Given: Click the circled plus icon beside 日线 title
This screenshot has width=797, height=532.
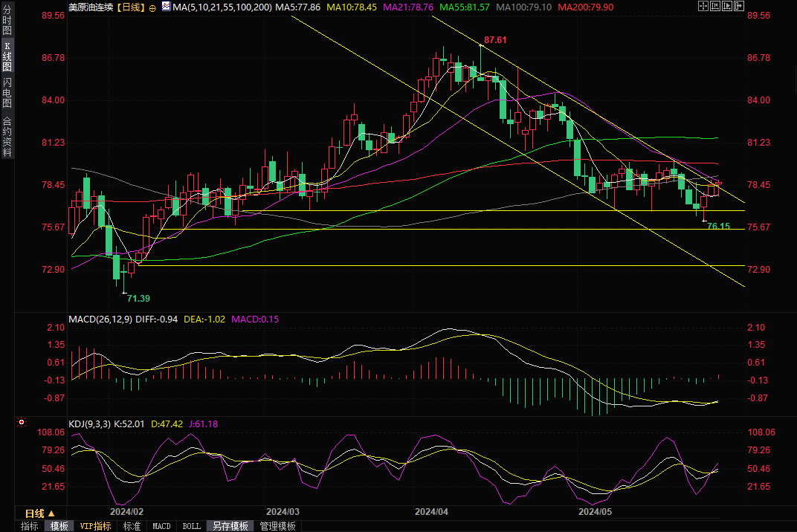Looking at the screenshot, I should pyautogui.click(x=152, y=7).
